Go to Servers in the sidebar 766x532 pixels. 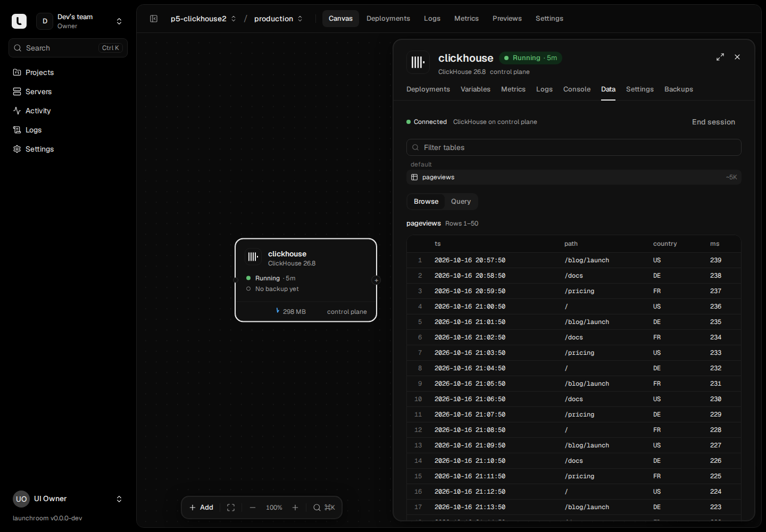68,92
